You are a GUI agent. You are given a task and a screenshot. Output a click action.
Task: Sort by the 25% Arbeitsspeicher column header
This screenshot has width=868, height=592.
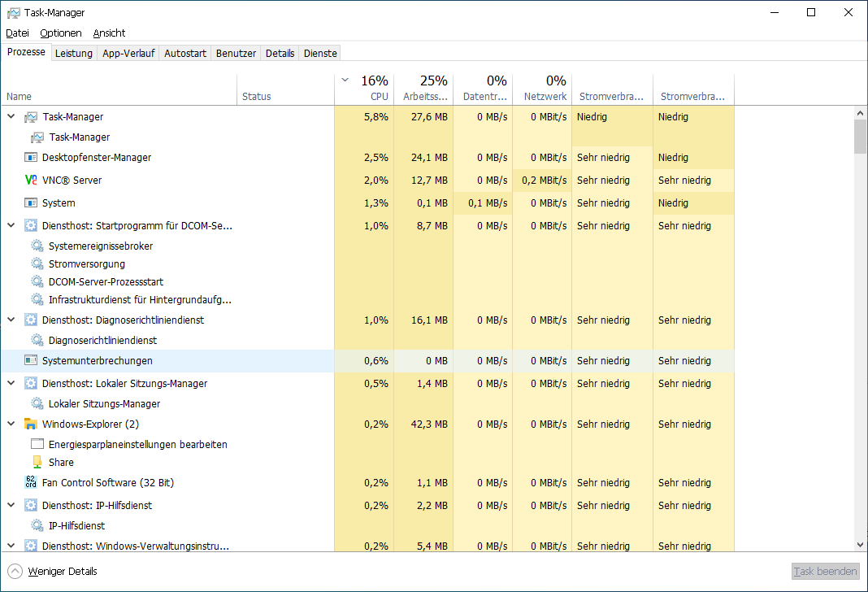(423, 89)
